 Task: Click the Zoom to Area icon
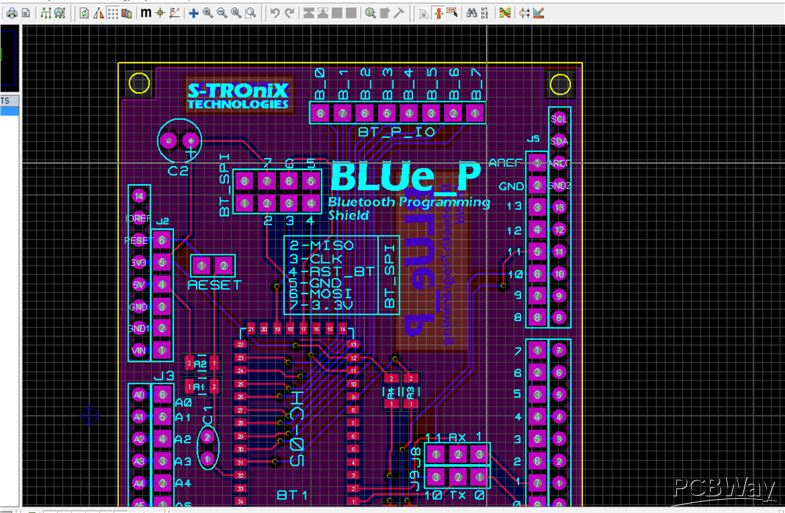pyautogui.click(x=250, y=13)
